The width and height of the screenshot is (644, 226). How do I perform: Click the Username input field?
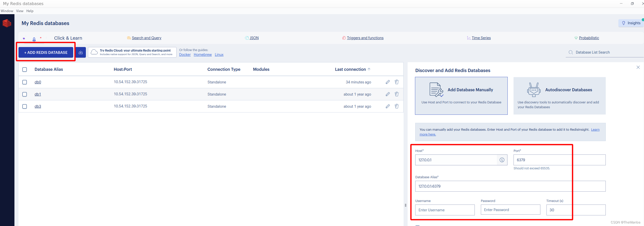(445, 210)
